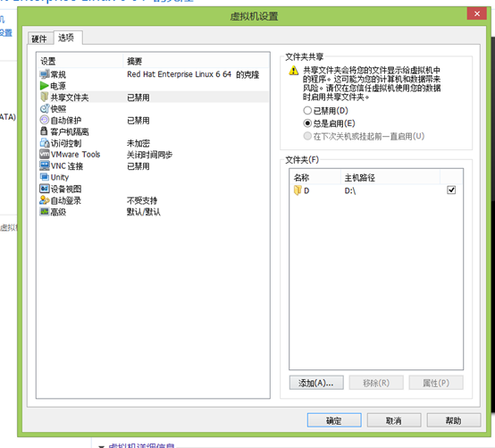Choose the 总是启用(E) radio option
Screen dimensions: 495x448
307,123
